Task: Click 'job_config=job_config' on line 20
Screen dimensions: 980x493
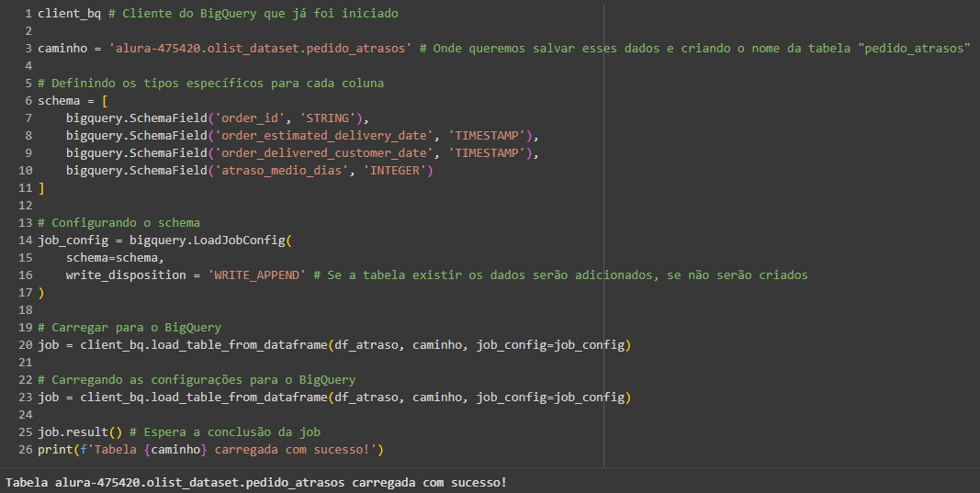Action: click(550, 345)
